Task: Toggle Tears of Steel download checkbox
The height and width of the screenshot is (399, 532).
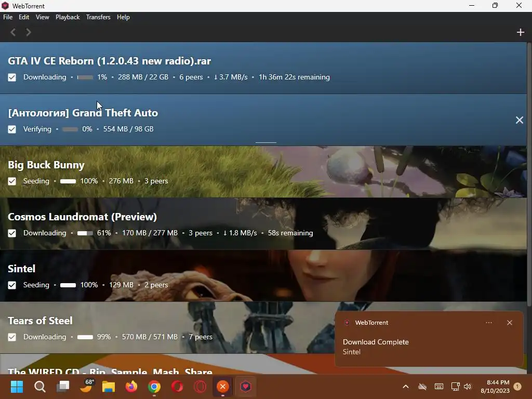Action: (12, 337)
